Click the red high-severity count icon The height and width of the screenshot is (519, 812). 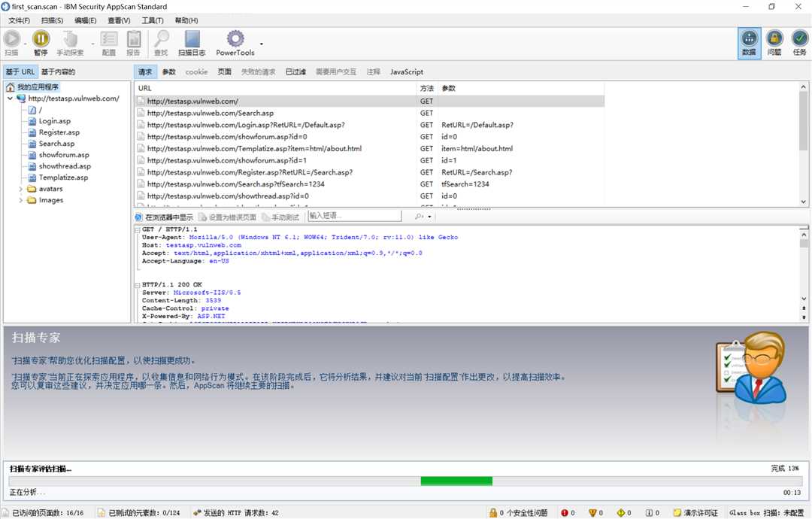[x=565, y=513]
